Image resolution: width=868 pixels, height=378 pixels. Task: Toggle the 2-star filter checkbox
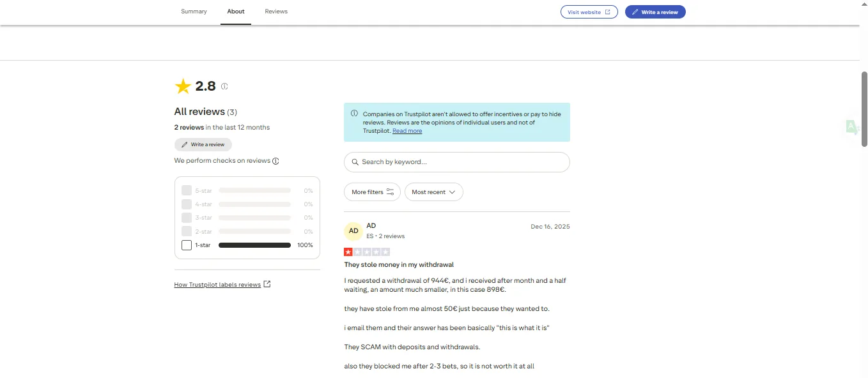pos(187,231)
